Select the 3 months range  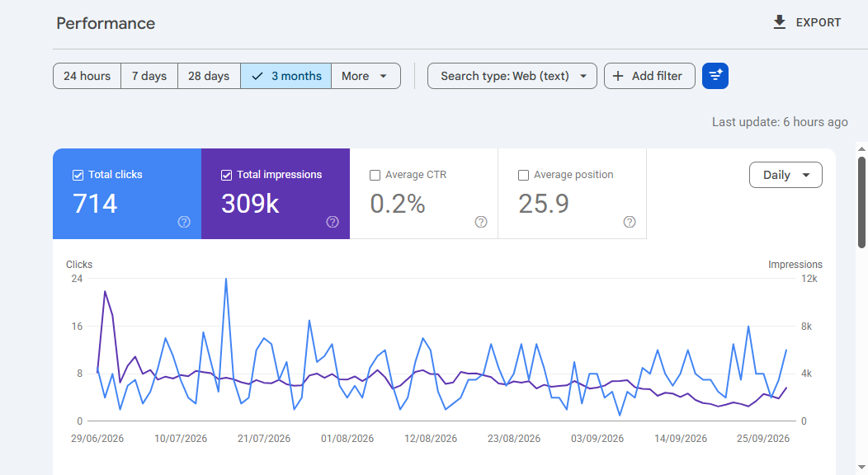285,77
